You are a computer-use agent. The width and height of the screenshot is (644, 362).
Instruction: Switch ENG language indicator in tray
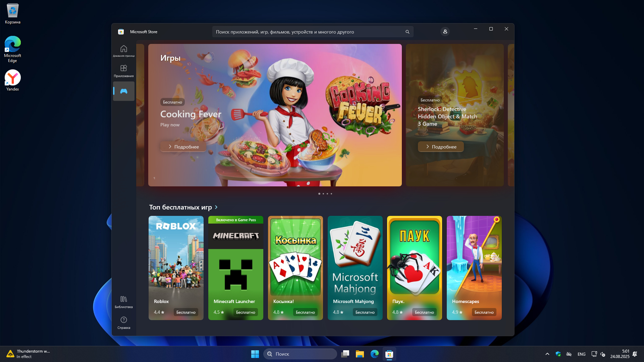[x=581, y=354]
